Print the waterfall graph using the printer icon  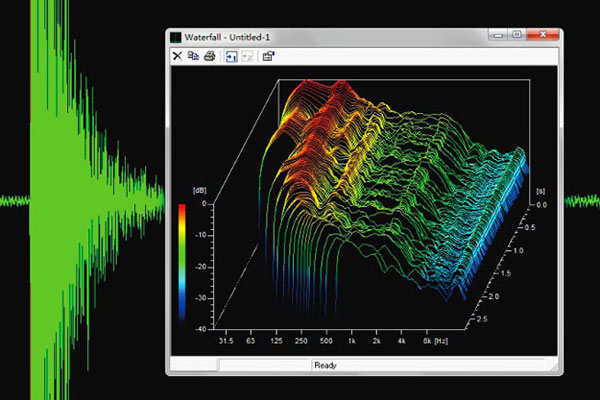pyautogui.click(x=209, y=57)
